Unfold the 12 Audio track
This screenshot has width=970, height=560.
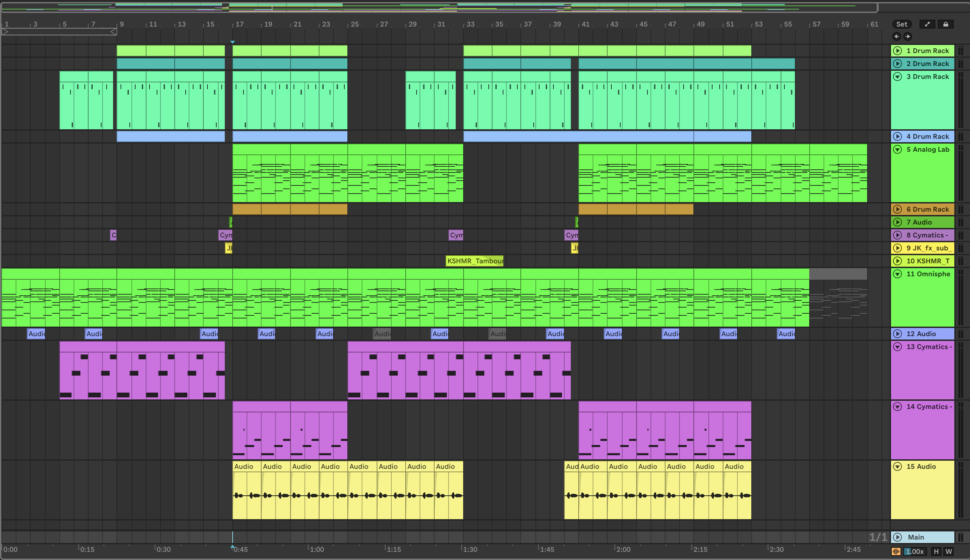897,334
